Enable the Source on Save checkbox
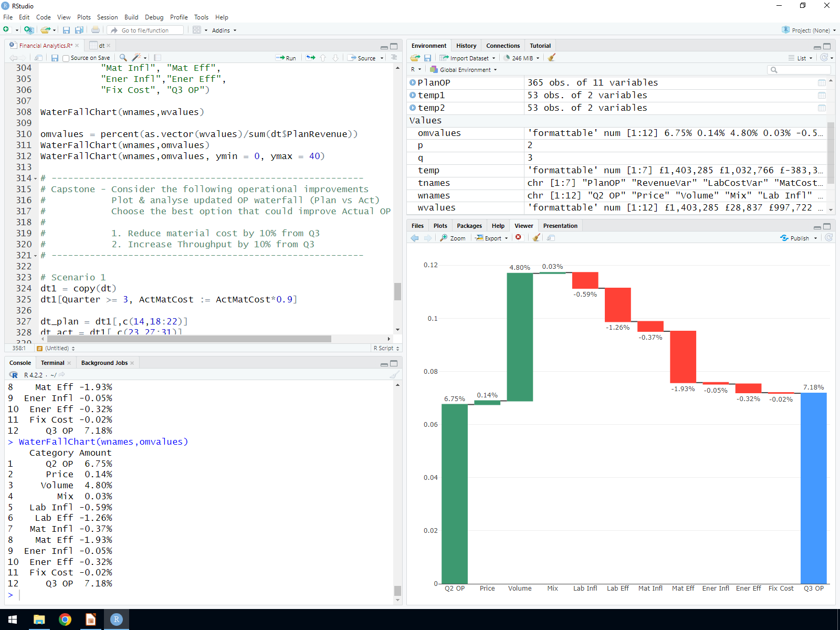Screen dimensions: 840x630 [x=66, y=58]
